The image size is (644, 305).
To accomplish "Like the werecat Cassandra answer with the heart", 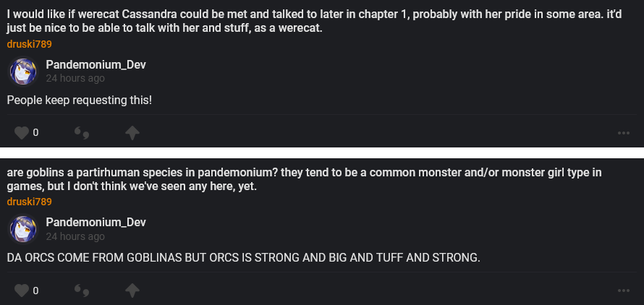I will pos(22,132).
